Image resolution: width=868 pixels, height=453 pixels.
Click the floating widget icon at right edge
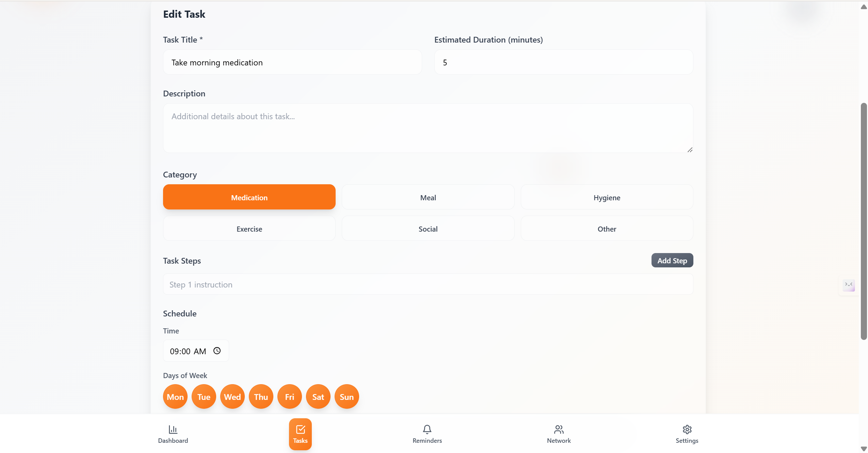[x=849, y=285]
